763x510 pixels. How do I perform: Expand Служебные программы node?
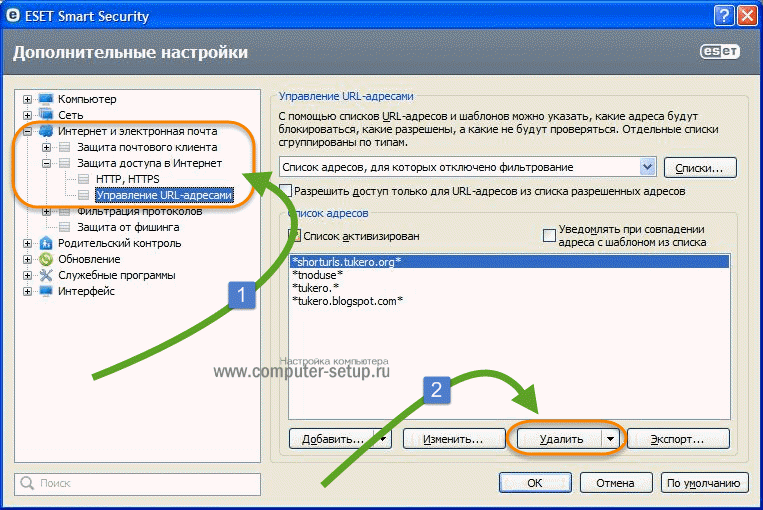pyautogui.click(x=27, y=275)
